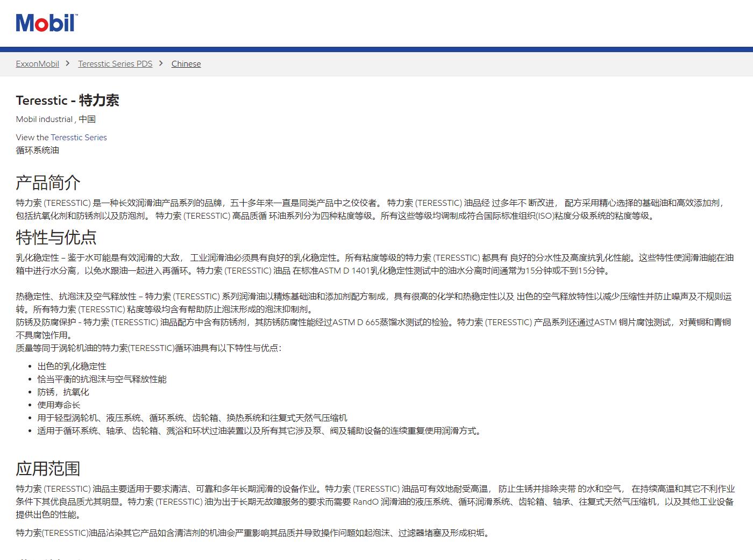Click the bullet '恰当平衡的抗泡沫与空气释放性能'
Viewport: 753px width, 560px height.
point(102,379)
